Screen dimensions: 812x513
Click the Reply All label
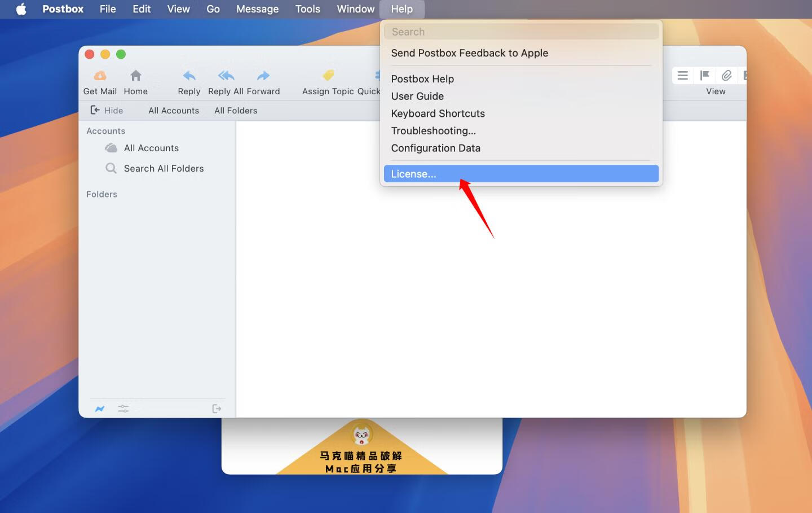(x=226, y=91)
